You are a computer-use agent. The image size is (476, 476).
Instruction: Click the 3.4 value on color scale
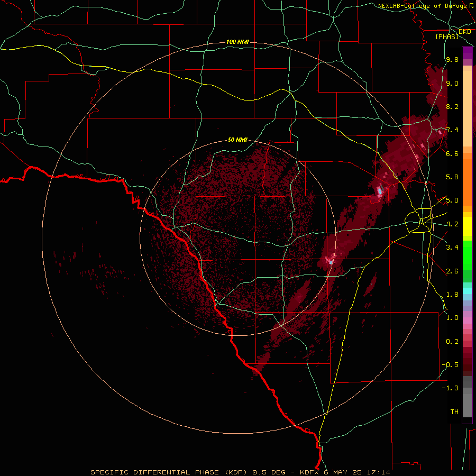pos(452,248)
